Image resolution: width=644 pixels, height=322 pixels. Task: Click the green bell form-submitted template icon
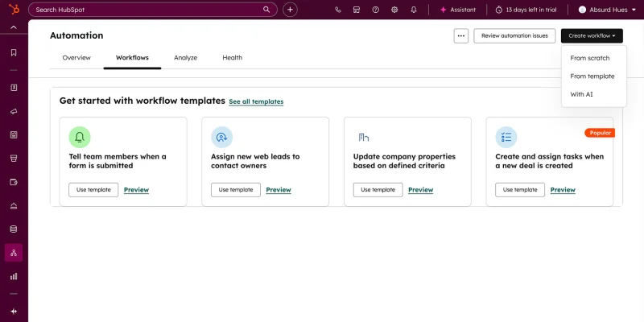pyautogui.click(x=80, y=137)
